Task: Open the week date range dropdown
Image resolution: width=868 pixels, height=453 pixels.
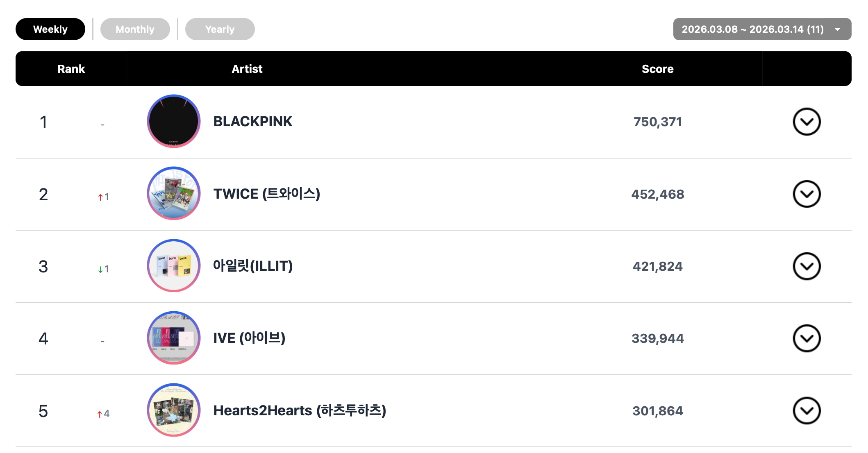Action: pos(761,29)
